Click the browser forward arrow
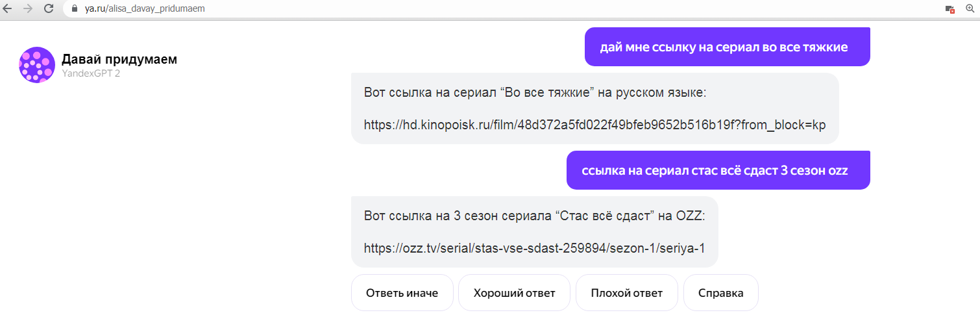The image size is (980, 328). [28, 9]
